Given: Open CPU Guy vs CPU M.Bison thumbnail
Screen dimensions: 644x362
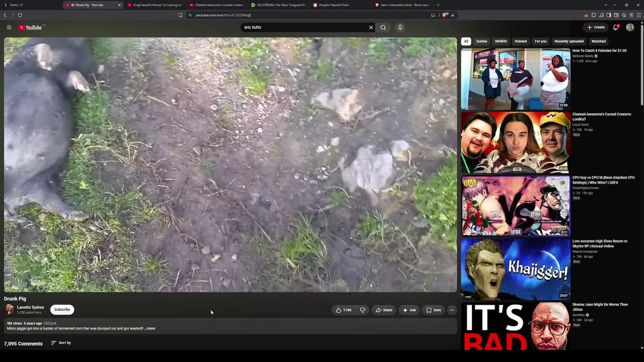Looking at the screenshot, I should click(x=516, y=206).
